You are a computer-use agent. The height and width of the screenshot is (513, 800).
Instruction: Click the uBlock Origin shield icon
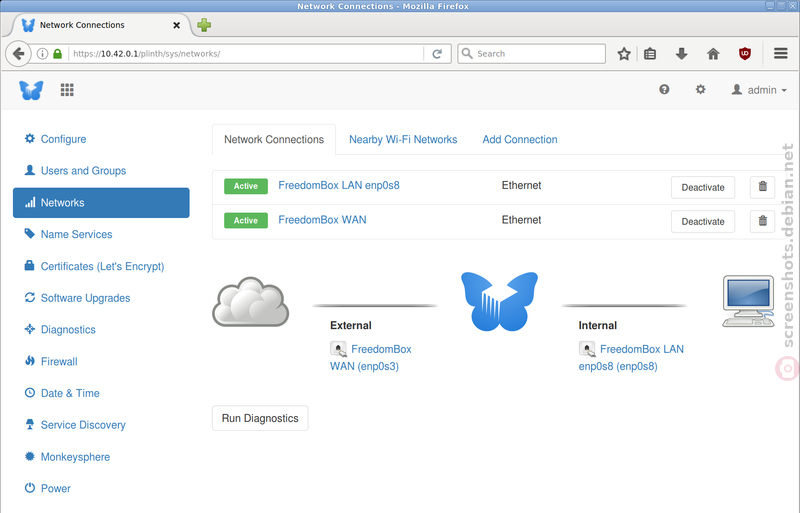coord(745,54)
